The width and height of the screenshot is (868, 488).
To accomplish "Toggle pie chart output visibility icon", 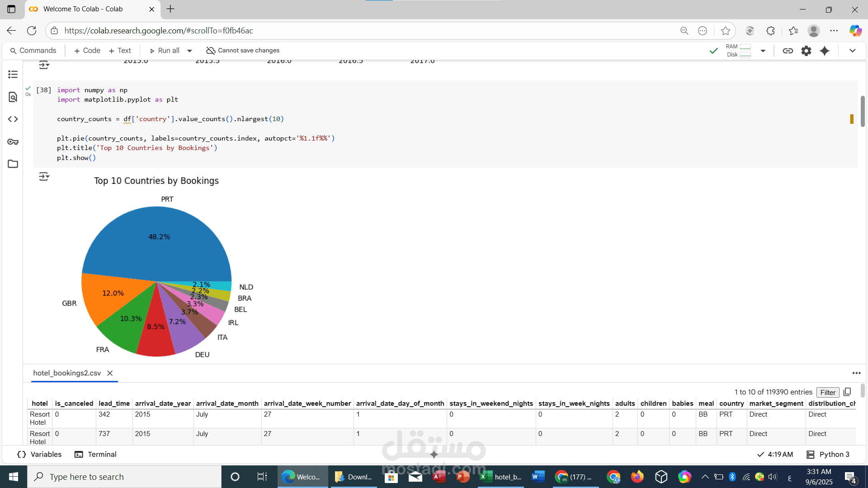I will coord(44,176).
